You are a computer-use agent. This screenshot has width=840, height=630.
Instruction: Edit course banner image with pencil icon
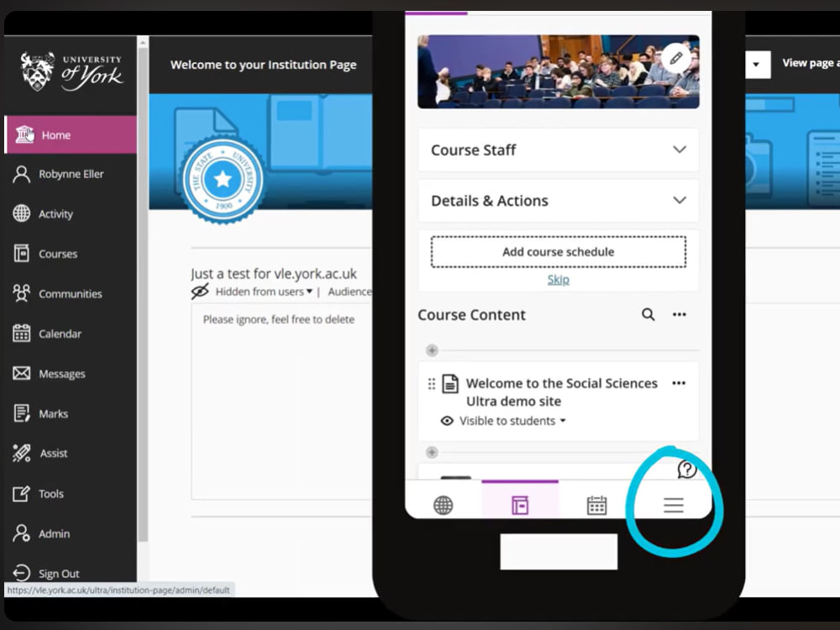676,58
